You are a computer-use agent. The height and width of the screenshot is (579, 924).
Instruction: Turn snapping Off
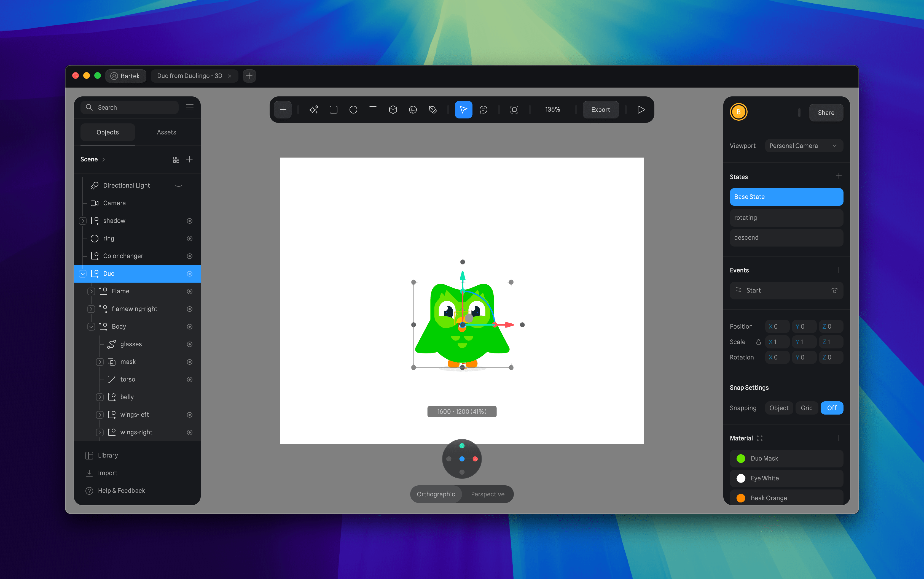pyautogui.click(x=832, y=408)
